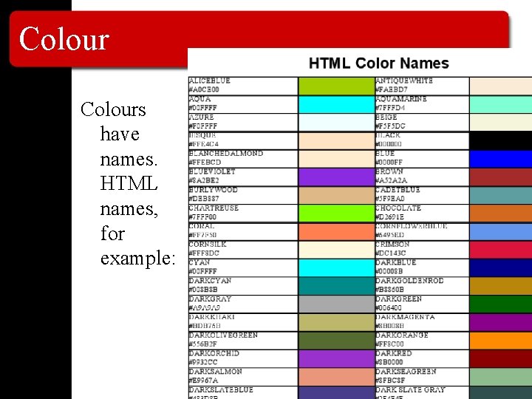
Task: Pick the DARKOLIVEGREEN color swatch
Action: click(337, 341)
